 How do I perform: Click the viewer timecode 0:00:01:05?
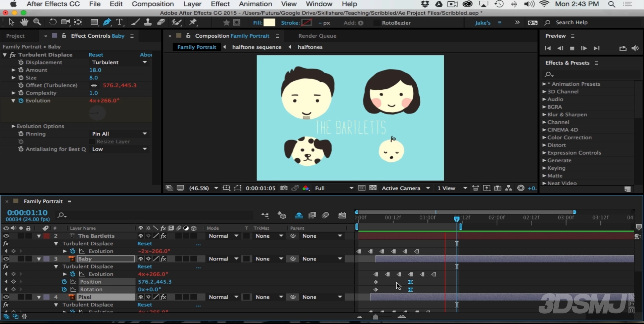point(260,188)
